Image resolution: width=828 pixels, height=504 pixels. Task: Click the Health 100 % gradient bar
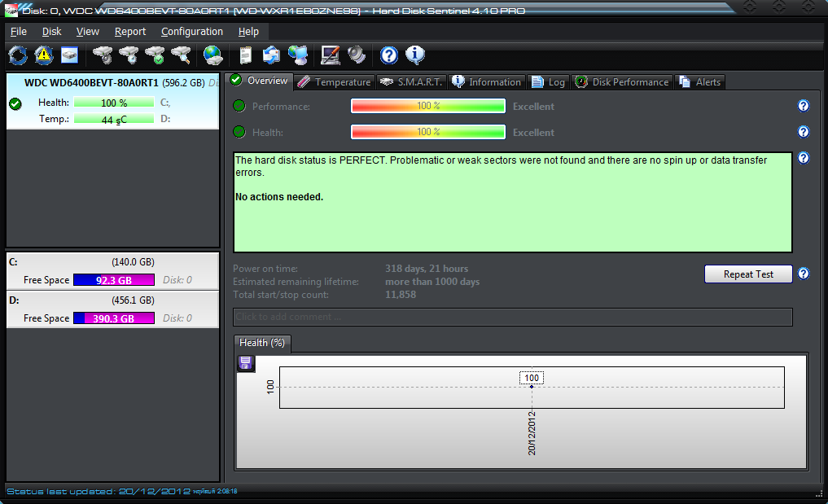point(428,132)
